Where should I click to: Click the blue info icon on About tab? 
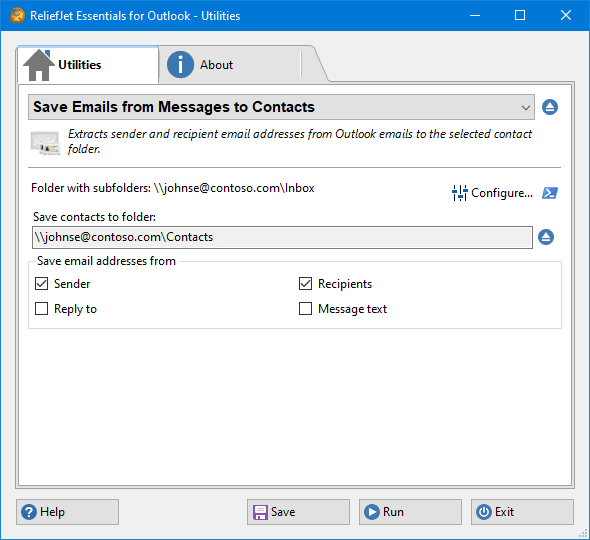click(x=180, y=65)
